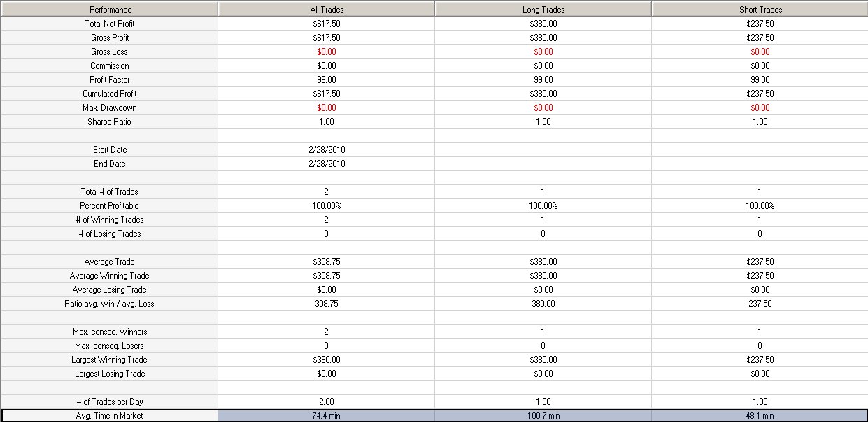868x422 pixels.
Task: Select the Avg. Time in Market label
Action: [x=110, y=416]
